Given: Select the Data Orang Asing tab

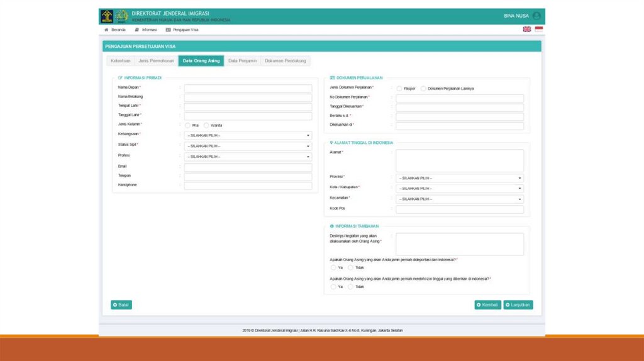Looking at the screenshot, I should point(201,61).
